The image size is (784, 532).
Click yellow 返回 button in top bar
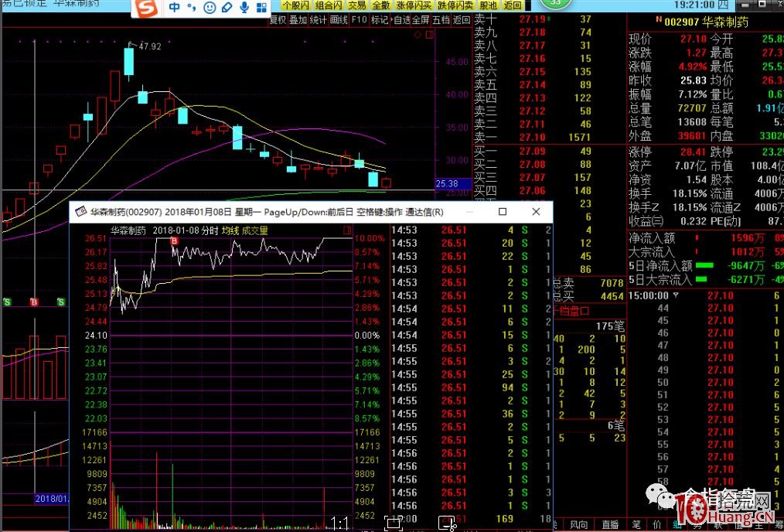point(512,5)
